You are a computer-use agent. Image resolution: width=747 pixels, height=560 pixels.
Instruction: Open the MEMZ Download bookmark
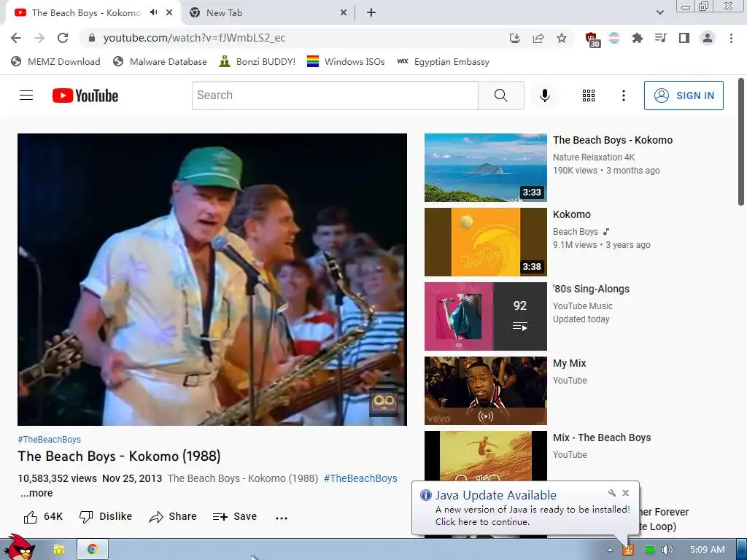pyautogui.click(x=55, y=62)
